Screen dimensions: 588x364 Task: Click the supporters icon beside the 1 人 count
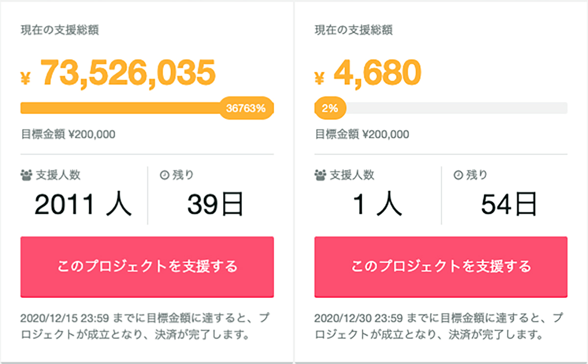[x=320, y=174]
